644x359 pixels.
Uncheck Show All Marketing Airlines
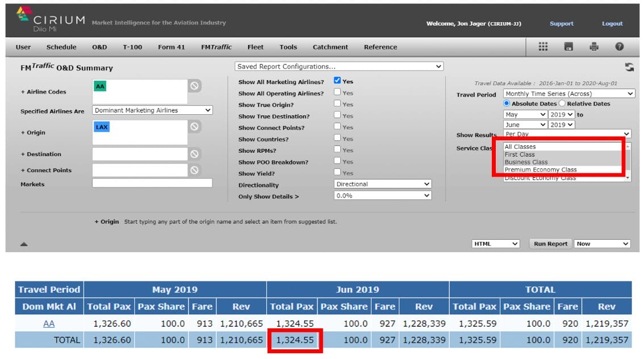tap(337, 81)
